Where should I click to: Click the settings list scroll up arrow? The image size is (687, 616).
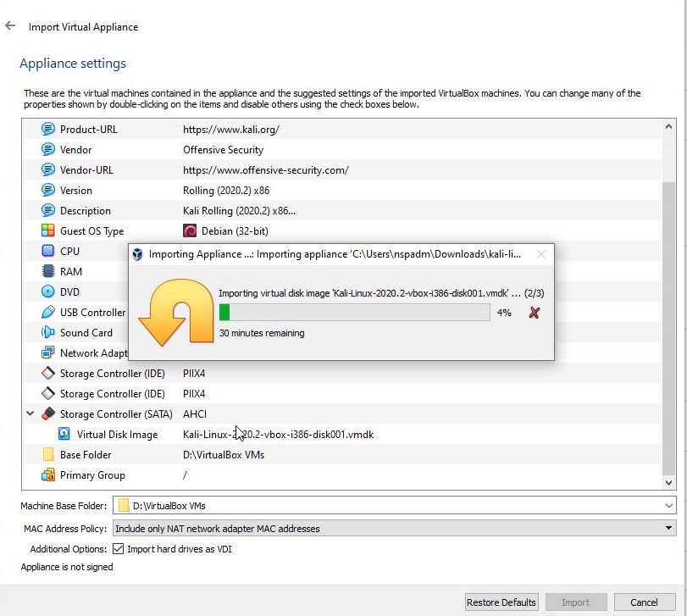click(668, 127)
